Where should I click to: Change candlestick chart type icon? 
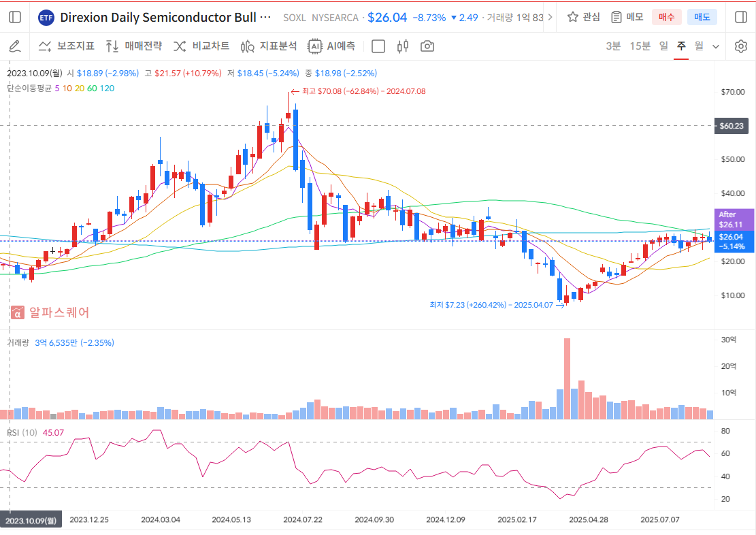403,46
